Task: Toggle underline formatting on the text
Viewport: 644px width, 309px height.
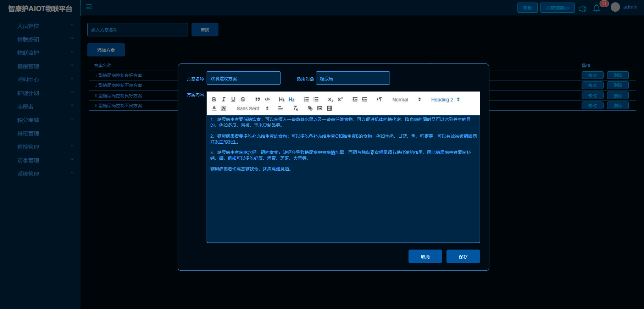Action: point(233,99)
